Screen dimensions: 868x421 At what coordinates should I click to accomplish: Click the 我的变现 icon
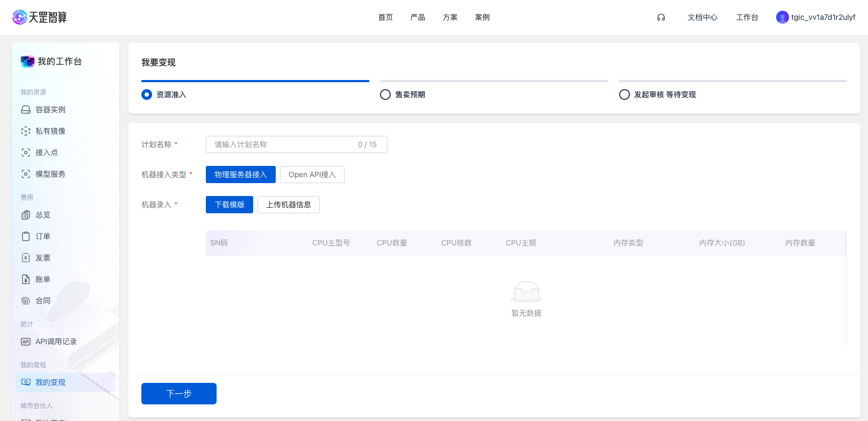point(26,382)
